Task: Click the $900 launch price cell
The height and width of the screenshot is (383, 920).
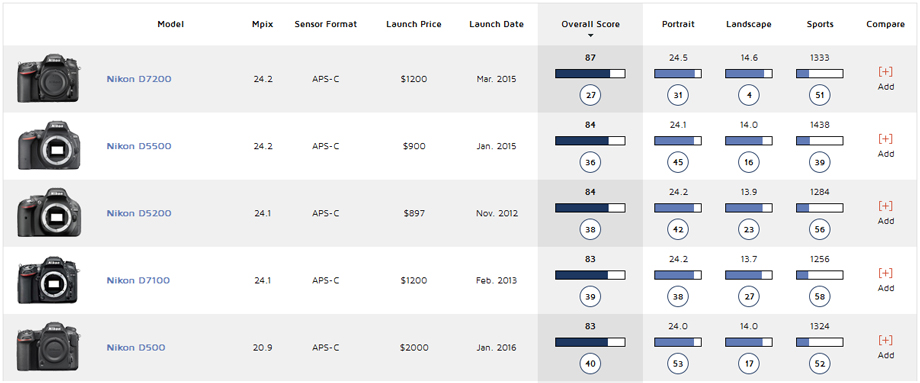Action: (414, 146)
